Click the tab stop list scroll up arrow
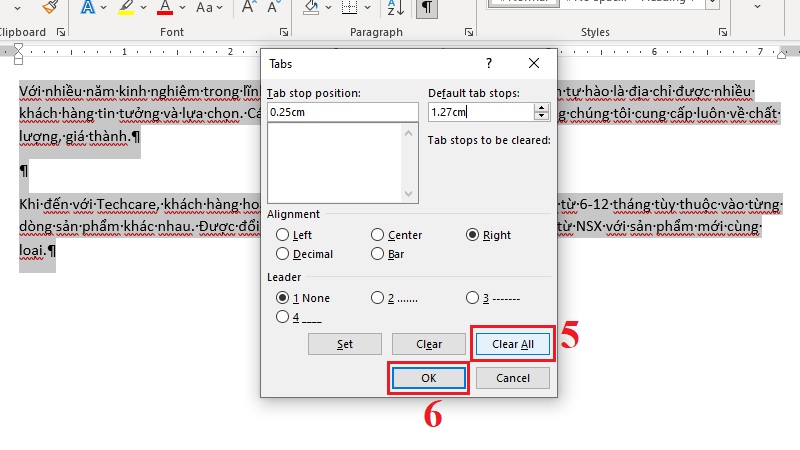 point(408,134)
